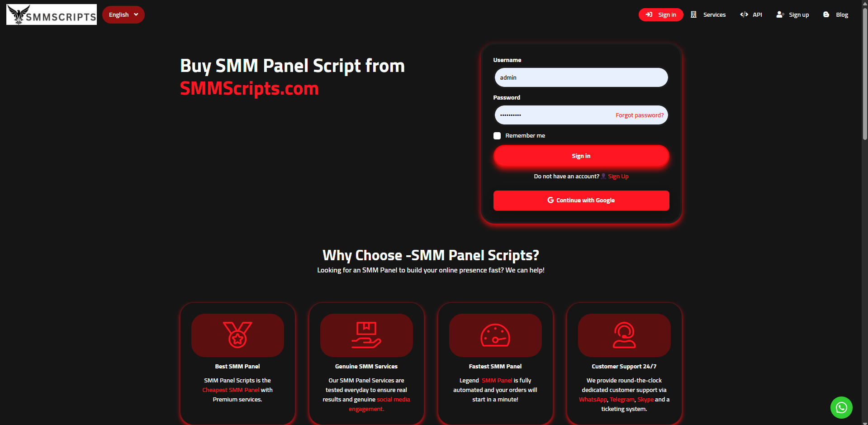Click the speedometer Fastest SMM Panel icon
This screenshot has height=425, width=868.
495,335
